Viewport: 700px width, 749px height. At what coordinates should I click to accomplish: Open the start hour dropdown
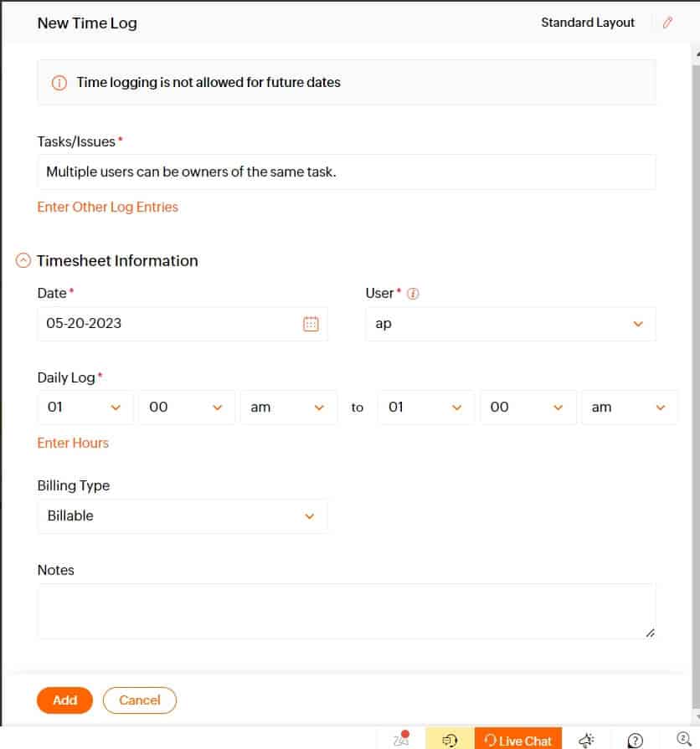(x=85, y=408)
